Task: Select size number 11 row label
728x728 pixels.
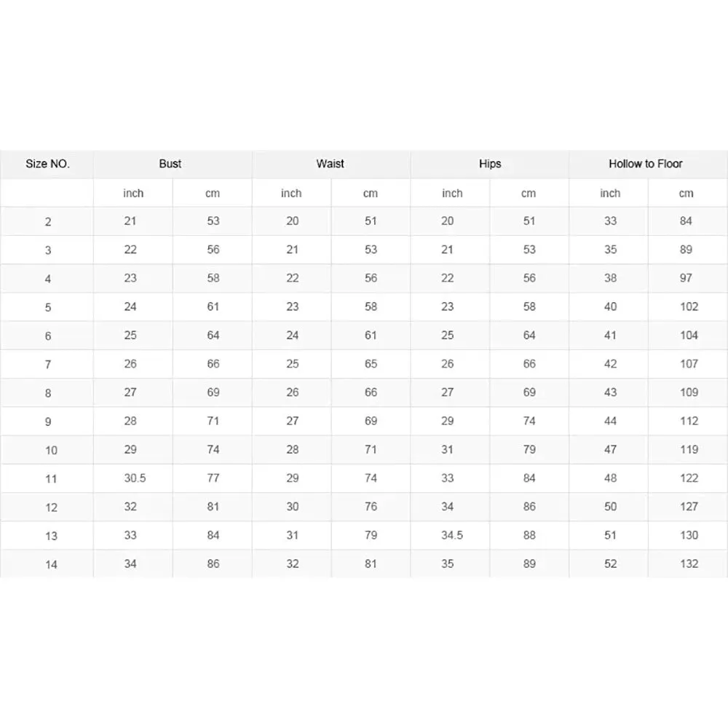Action: 51,479
